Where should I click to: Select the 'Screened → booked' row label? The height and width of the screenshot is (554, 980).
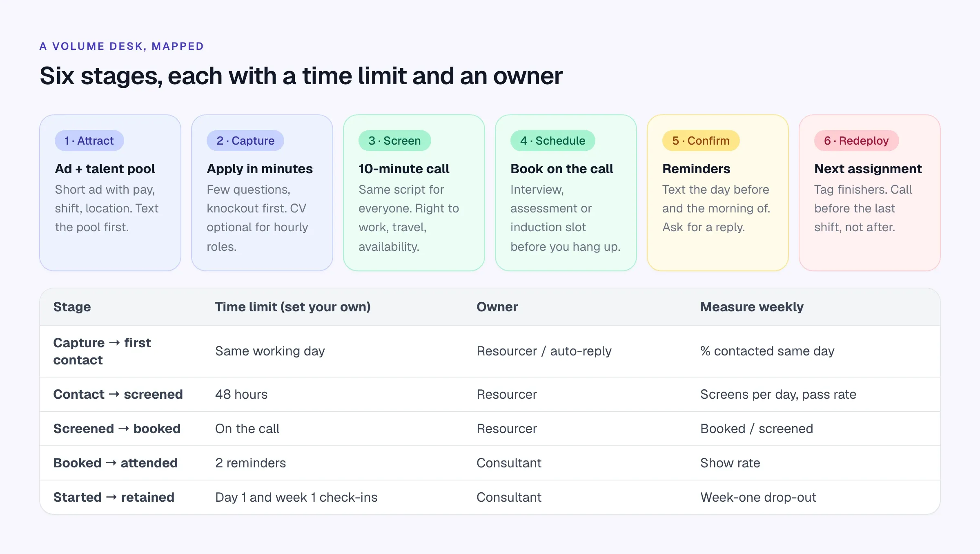(117, 429)
